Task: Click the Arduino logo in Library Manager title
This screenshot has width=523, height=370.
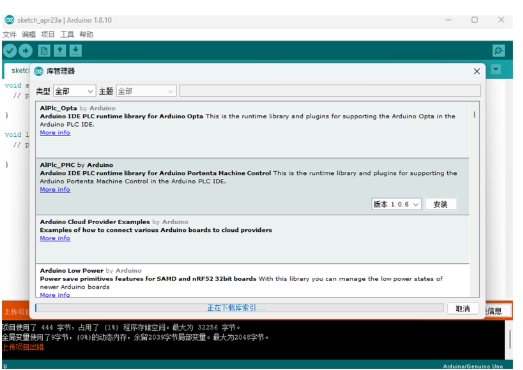Action: 39,71
